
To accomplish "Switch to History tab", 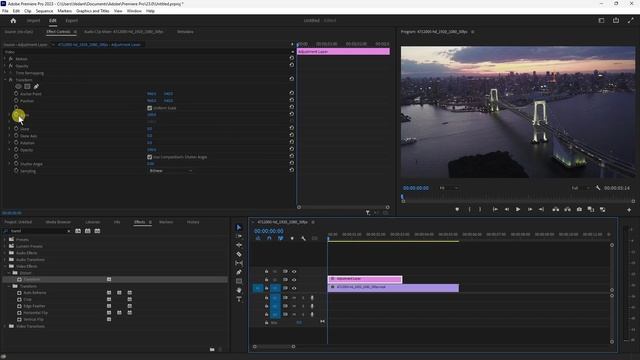I will (x=193, y=222).
